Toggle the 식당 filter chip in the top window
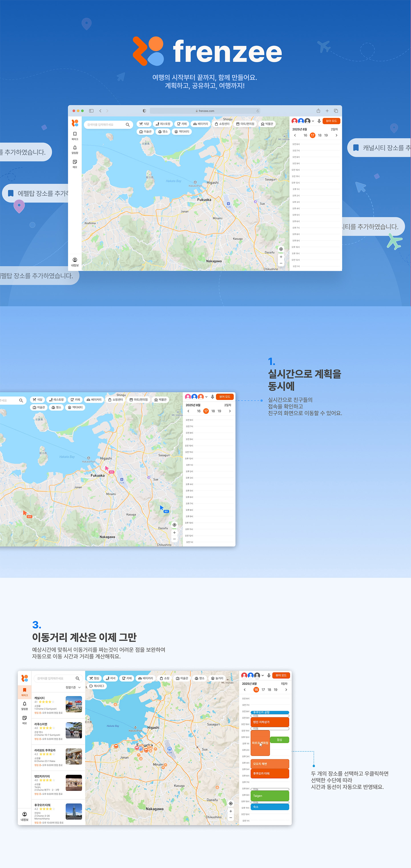The image size is (411, 868). click(x=144, y=124)
